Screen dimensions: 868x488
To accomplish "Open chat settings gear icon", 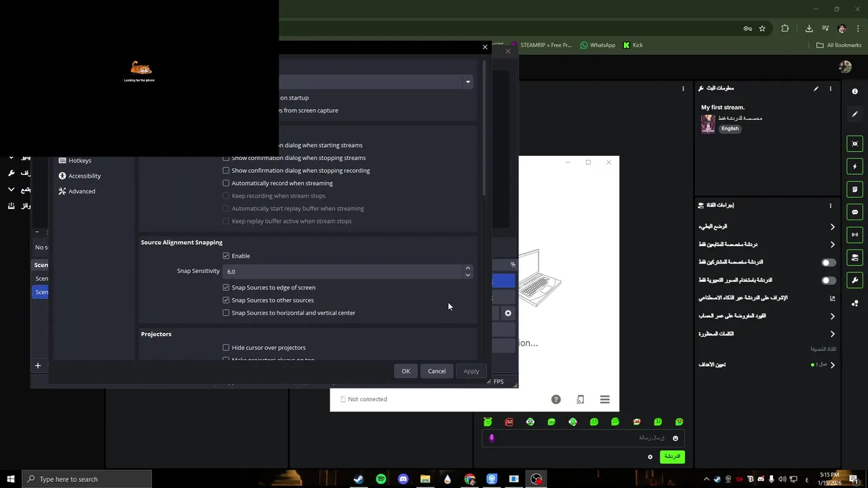I will pos(650,457).
